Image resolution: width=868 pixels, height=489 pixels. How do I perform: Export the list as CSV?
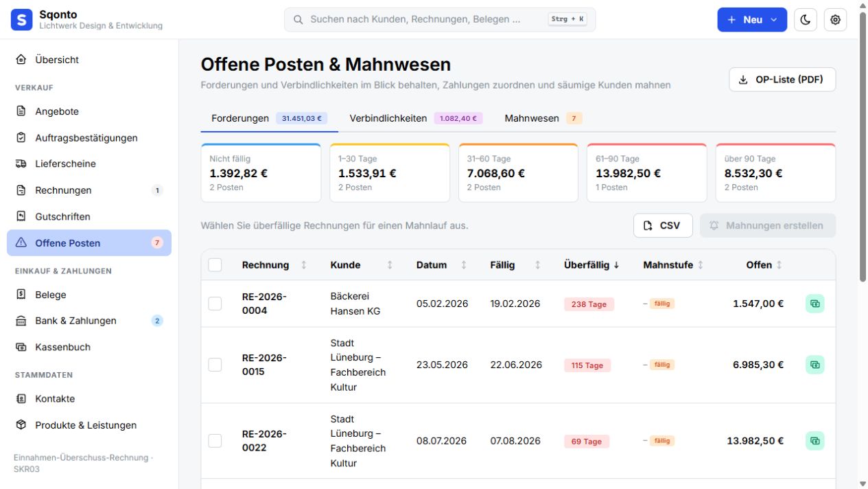point(663,225)
